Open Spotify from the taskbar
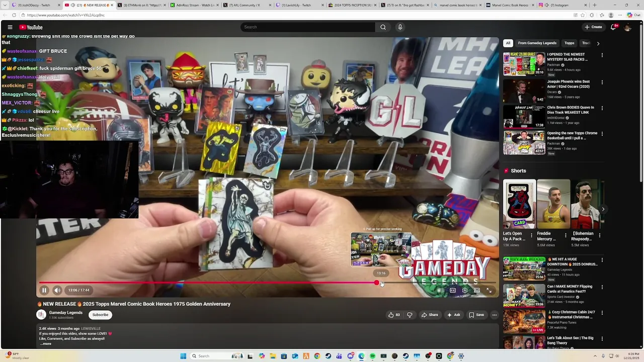644x362 pixels. pos(372,356)
